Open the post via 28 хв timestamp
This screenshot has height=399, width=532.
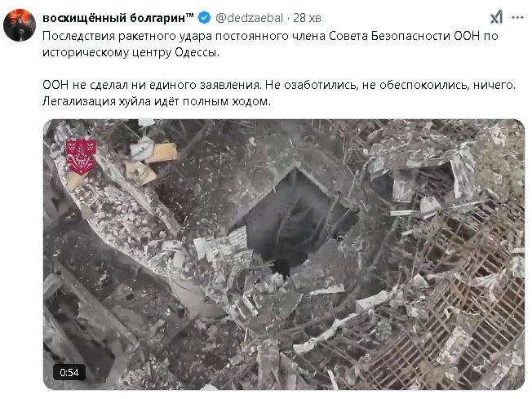click(x=307, y=18)
